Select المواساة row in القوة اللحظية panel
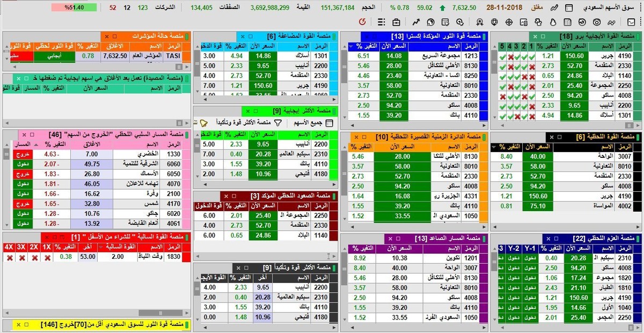Image resolution: width=644 pixels, height=333 pixels. pyautogui.click(x=566, y=206)
